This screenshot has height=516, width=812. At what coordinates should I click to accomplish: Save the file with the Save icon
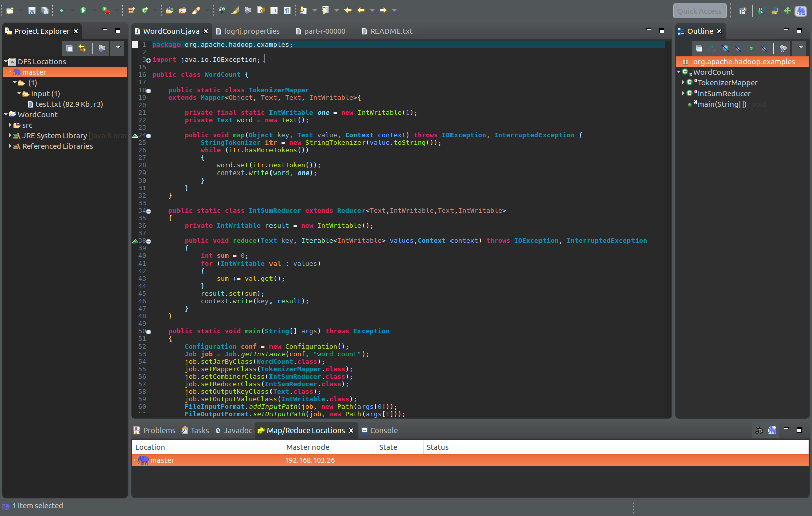pyautogui.click(x=32, y=10)
